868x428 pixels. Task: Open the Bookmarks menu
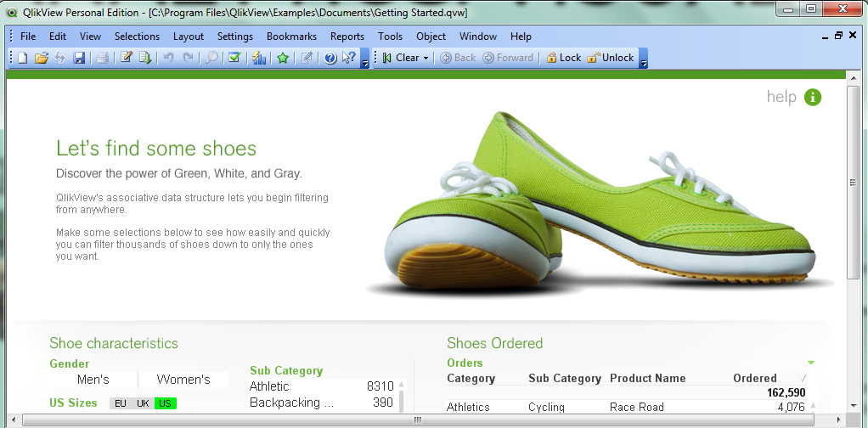click(x=291, y=37)
